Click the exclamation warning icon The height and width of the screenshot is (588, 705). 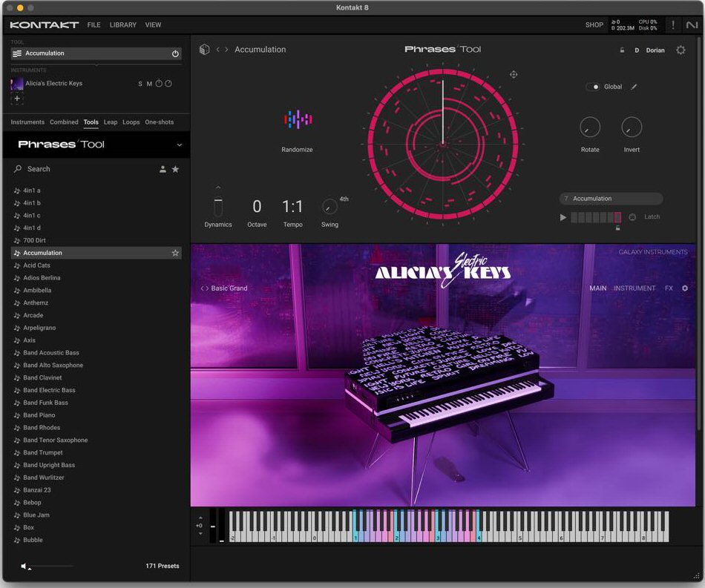click(672, 24)
